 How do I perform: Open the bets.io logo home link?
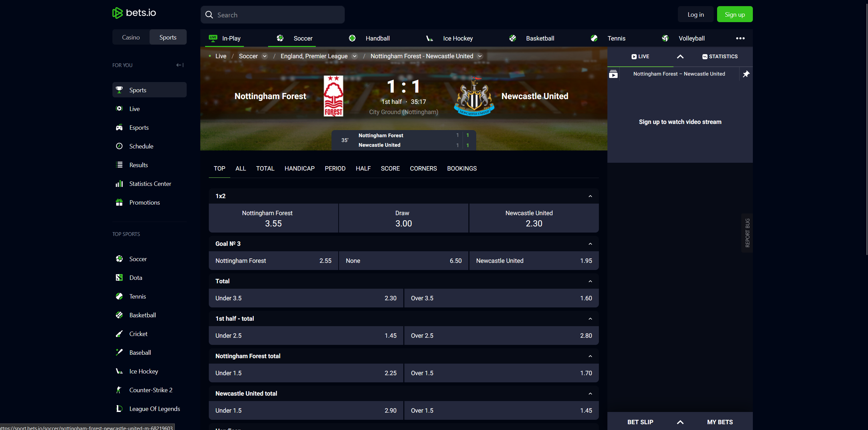point(134,13)
